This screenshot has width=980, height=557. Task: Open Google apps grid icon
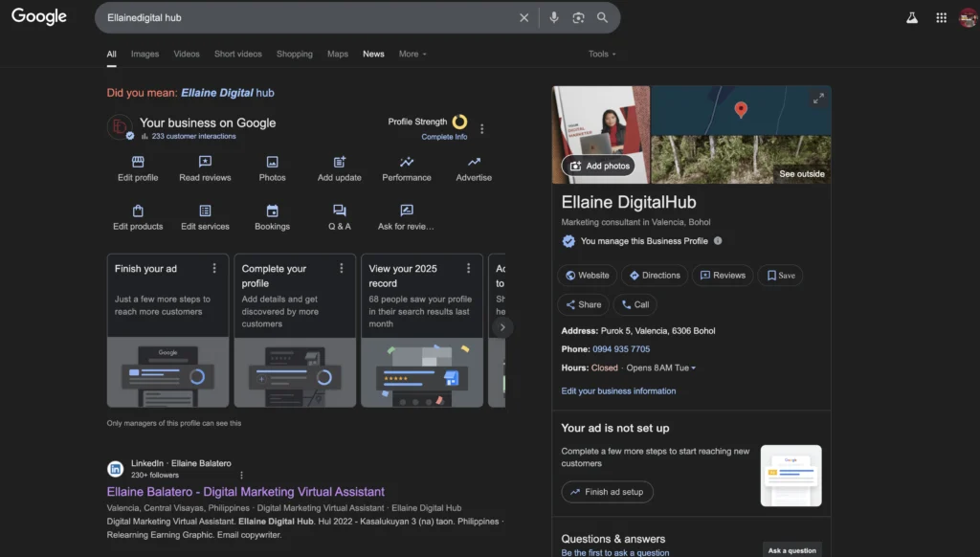point(942,17)
